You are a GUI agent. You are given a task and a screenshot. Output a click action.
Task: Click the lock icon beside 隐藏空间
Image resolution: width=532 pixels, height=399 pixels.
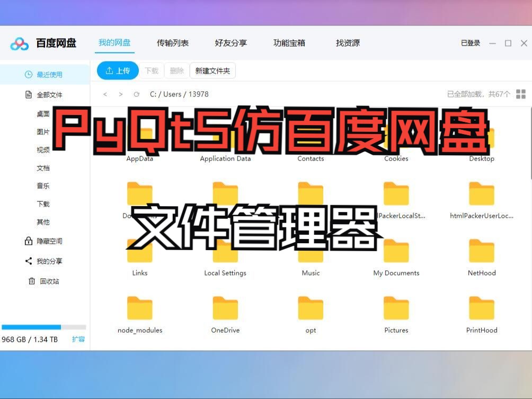[x=29, y=241]
